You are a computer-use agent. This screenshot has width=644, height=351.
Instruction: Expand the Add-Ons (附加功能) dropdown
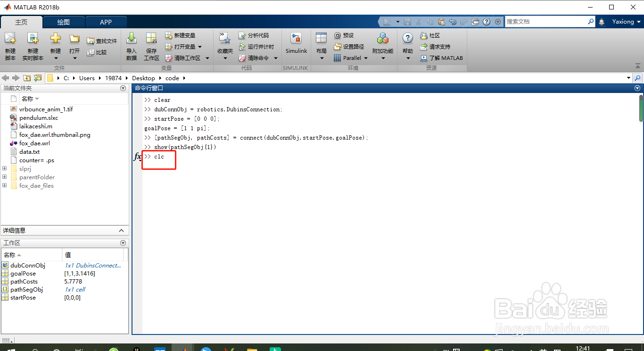point(383,58)
